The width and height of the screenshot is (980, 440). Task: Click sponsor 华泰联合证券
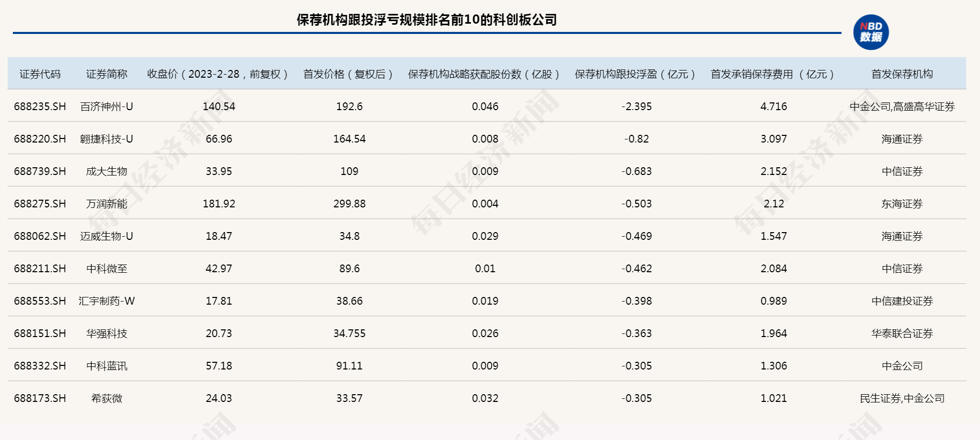[902, 333]
